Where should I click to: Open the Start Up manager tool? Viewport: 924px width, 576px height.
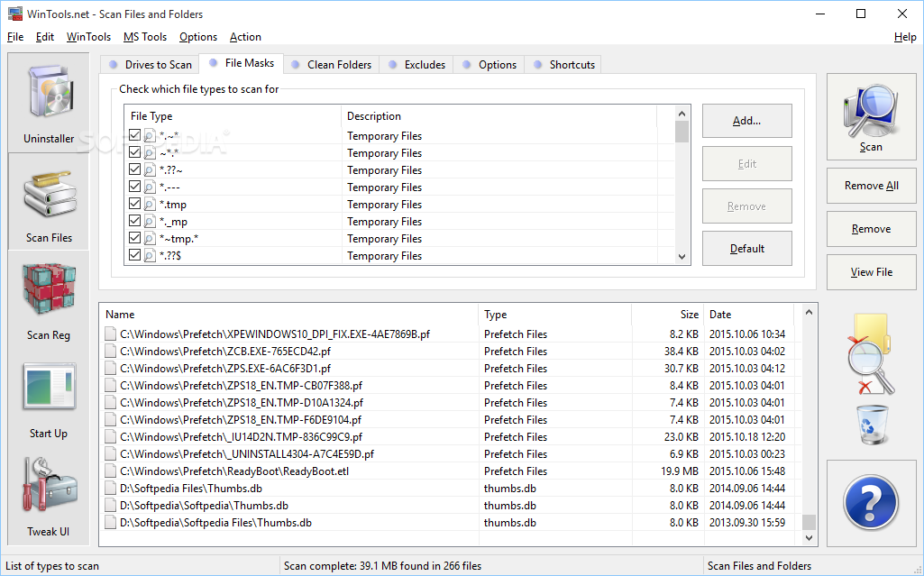(49, 398)
